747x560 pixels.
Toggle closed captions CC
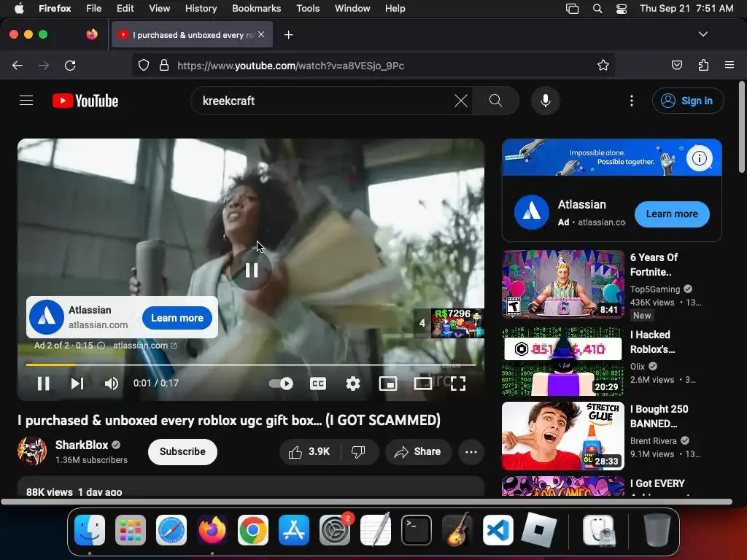(318, 384)
